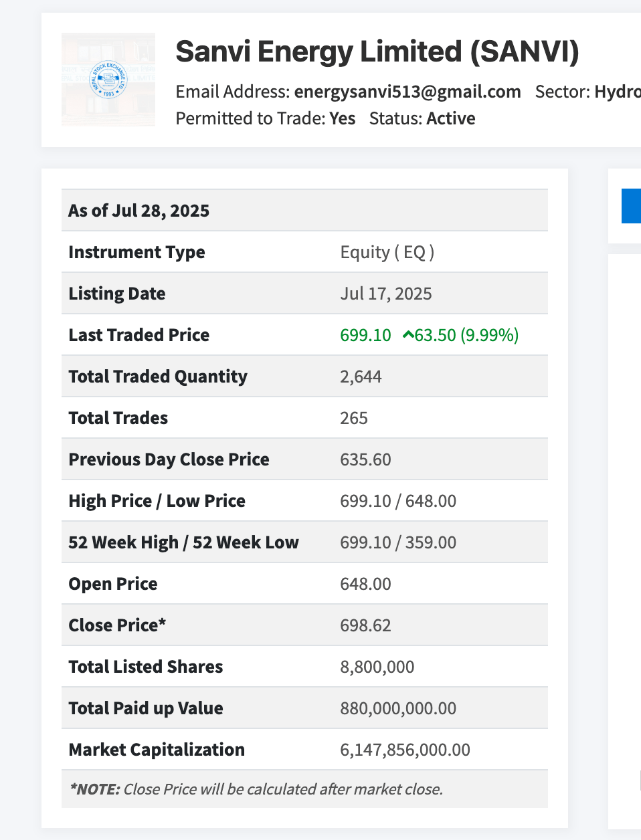Select the 'Close Price*' label
The width and height of the screenshot is (641, 840).
[x=118, y=625]
